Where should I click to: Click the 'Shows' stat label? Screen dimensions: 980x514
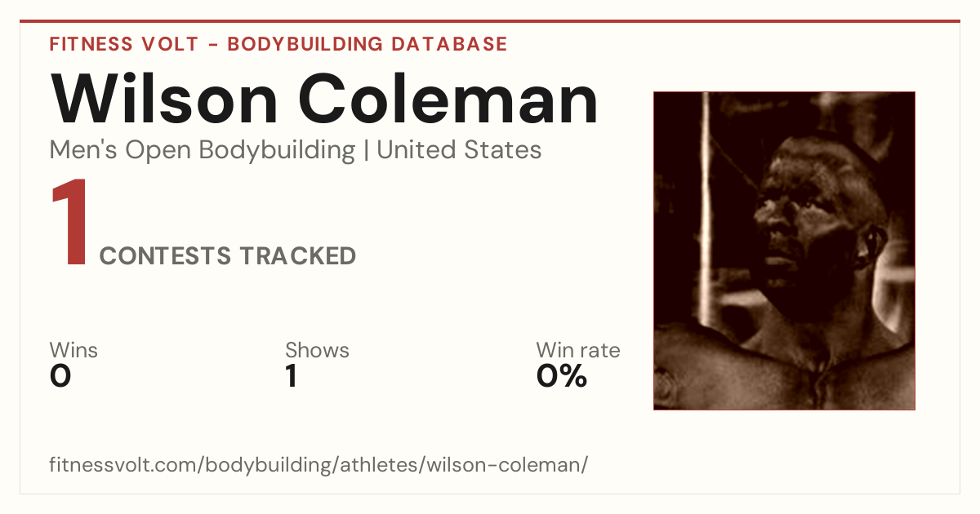[x=317, y=350]
